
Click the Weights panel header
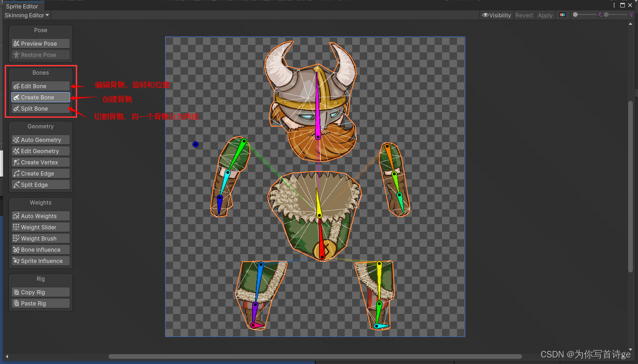pyautogui.click(x=41, y=202)
